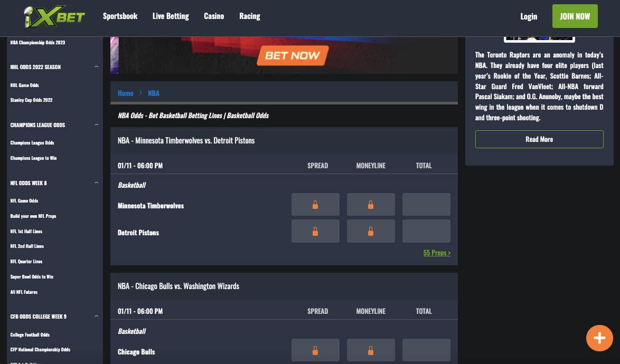This screenshot has height=364, width=620.
Task: Click Chicago Bulls vs. Washington Wizards header
Action: point(179,286)
